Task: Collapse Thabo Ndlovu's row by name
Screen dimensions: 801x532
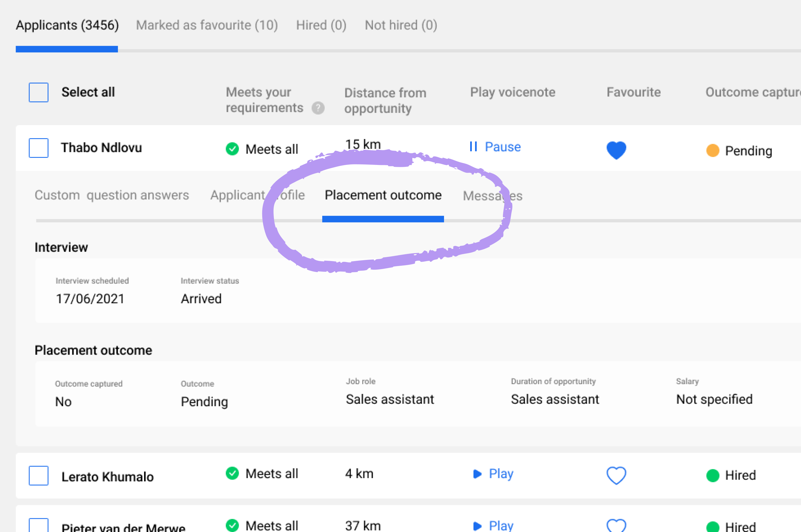Action: pos(101,148)
